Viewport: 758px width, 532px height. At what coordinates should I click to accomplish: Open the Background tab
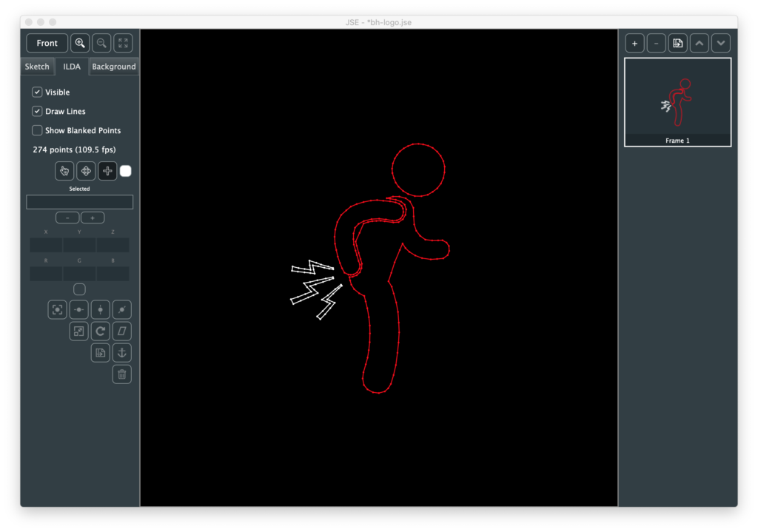tap(113, 67)
